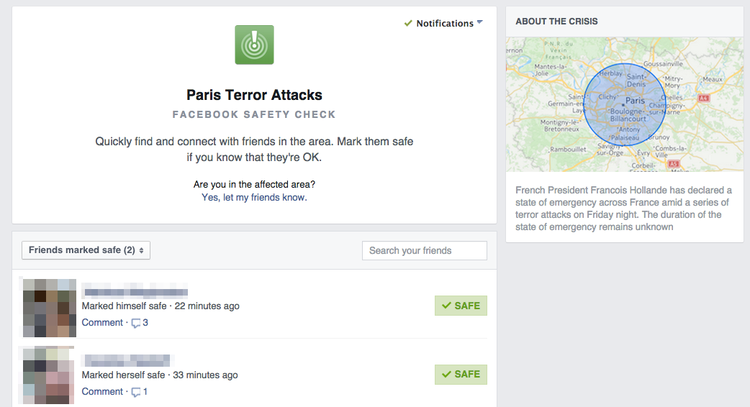Click the checkmark beside Notifications
Image resolution: width=750 pixels, height=407 pixels.
(x=408, y=23)
